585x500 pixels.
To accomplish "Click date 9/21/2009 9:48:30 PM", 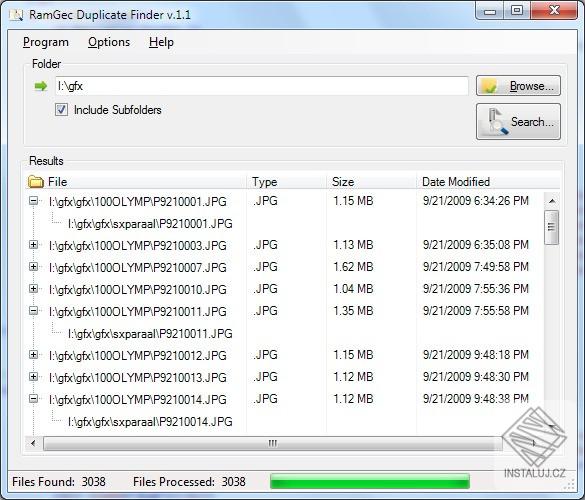I will [476, 376].
